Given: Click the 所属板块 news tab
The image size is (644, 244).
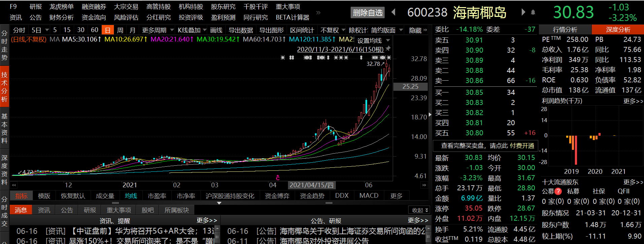Looking at the screenshot, I should tap(177, 210).
